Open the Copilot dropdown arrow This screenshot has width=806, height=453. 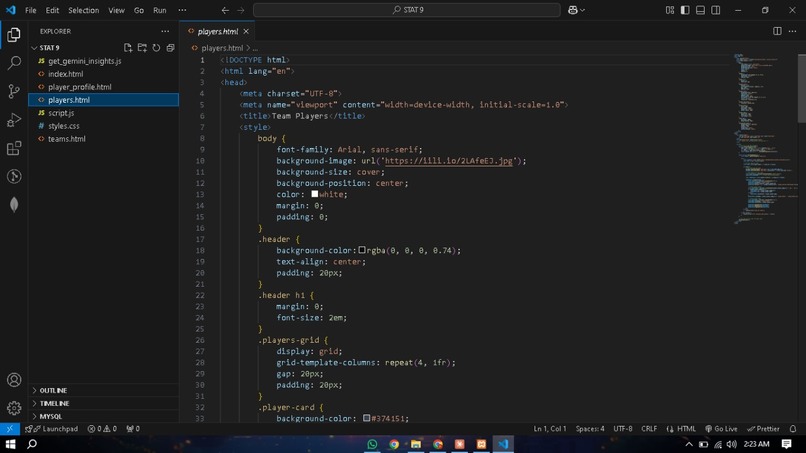coord(582,10)
